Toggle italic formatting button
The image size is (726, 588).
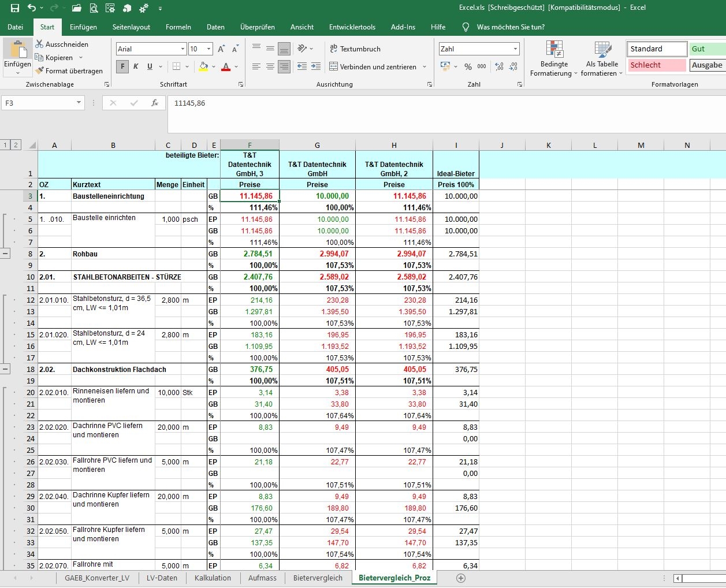pyautogui.click(x=136, y=67)
